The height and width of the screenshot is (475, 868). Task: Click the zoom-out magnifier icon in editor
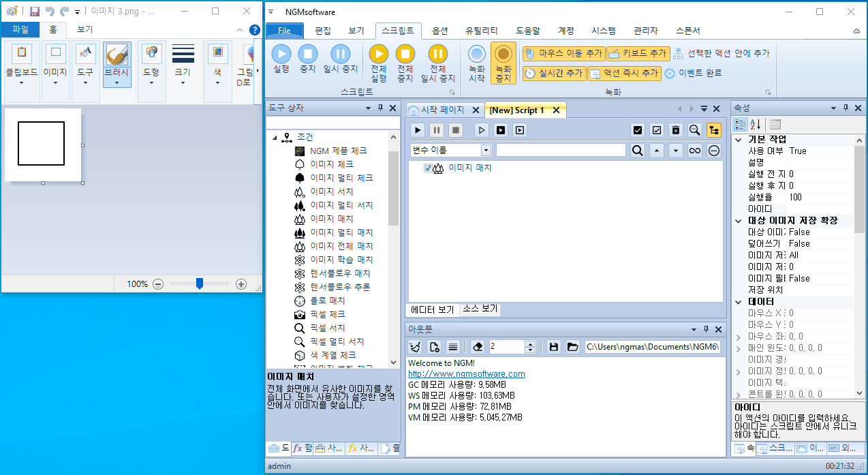pyautogui.click(x=694, y=129)
